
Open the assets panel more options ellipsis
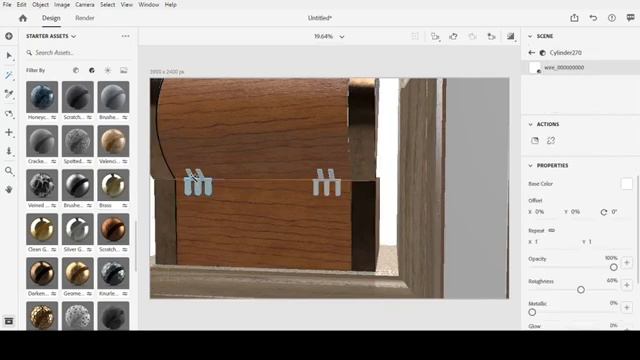(x=125, y=36)
